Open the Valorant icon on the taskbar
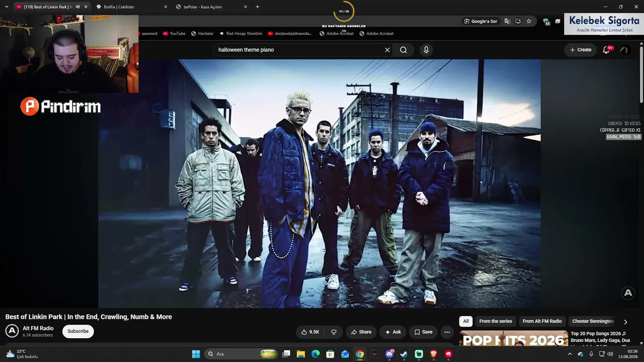The height and width of the screenshot is (362, 644). (x=374, y=354)
